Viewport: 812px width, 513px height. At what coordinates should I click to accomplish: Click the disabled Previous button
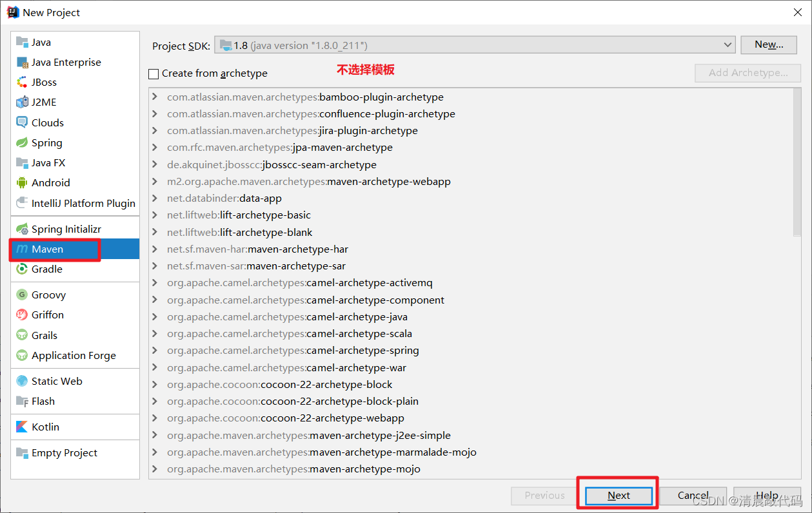coord(544,495)
